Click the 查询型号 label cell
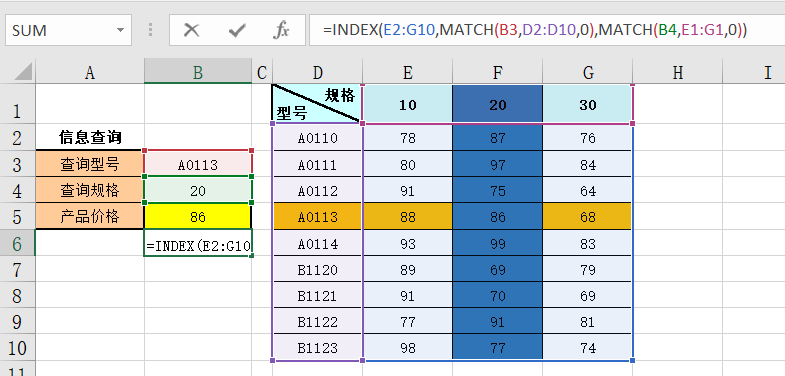The width and height of the screenshot is (785, 376). point(90,163)
